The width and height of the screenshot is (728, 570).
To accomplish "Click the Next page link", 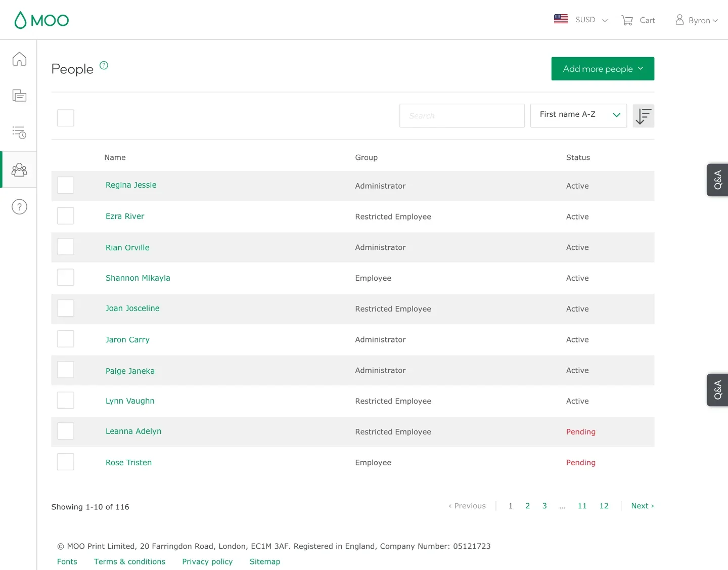I will (x=642, y=506).
